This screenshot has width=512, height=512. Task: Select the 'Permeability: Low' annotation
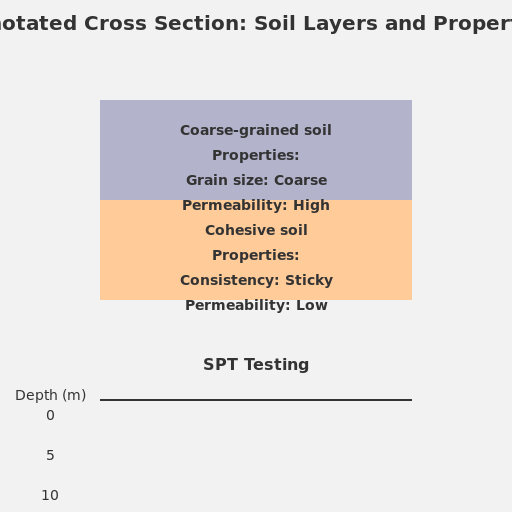[256, 305]
